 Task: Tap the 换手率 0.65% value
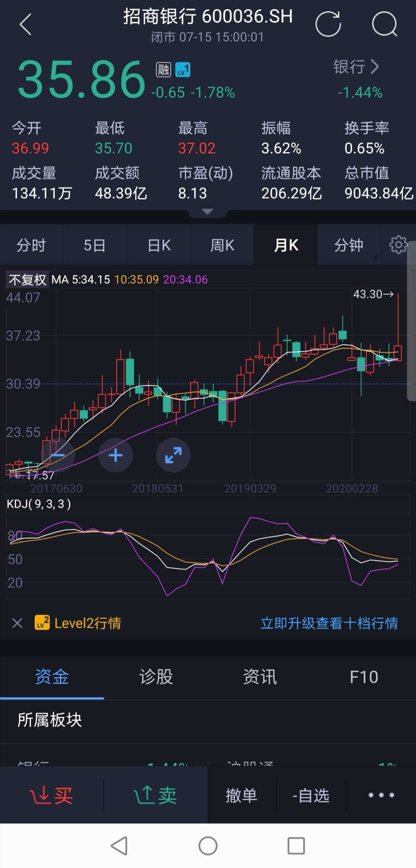point(364,148)
